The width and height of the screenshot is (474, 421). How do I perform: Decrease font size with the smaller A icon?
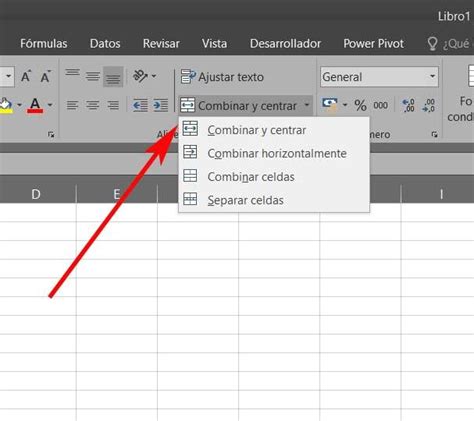coord(45,77)
